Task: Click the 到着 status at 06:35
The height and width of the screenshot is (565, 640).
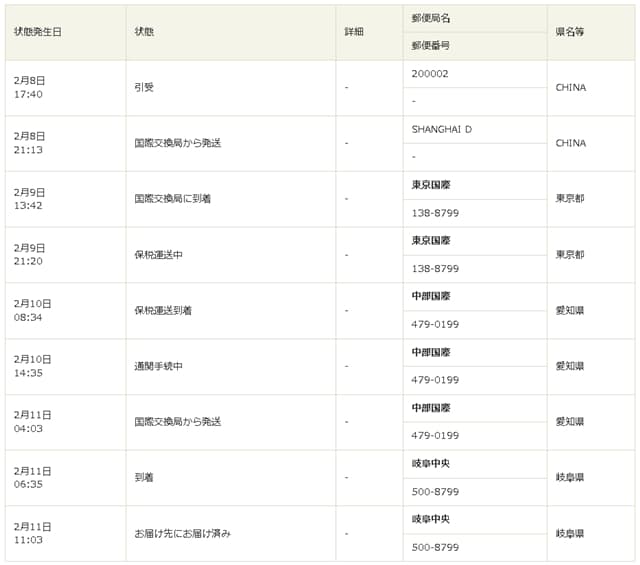Action: point(144,477)
